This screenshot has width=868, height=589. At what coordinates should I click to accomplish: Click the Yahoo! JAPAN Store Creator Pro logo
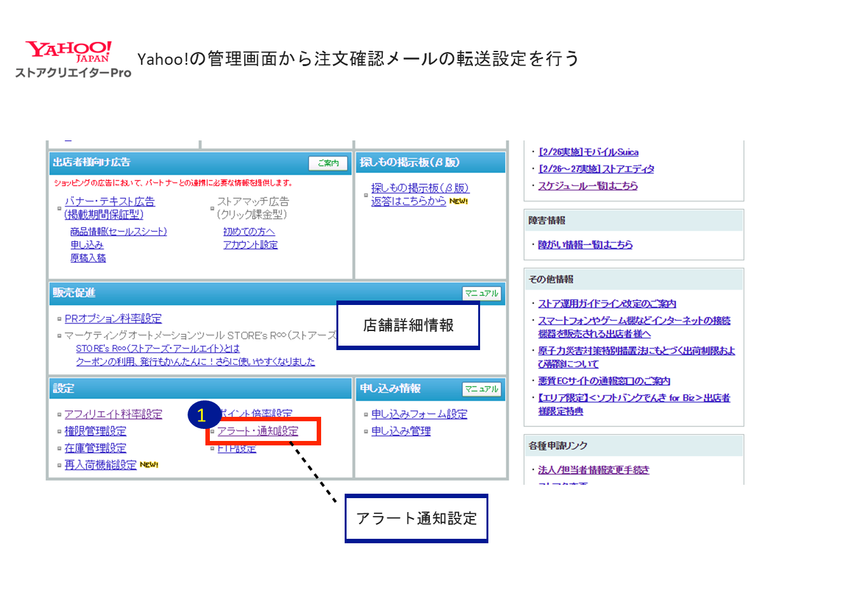[73, 60]
